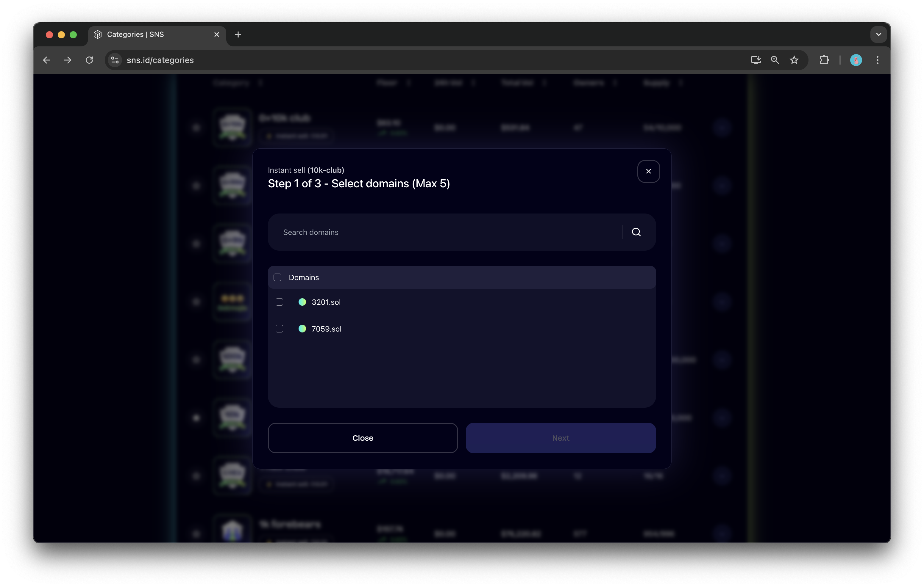The width and height of the screenshot is (924, 587).
Task: Open the Chrome profile avatar menu
Action: coord(856,60)
